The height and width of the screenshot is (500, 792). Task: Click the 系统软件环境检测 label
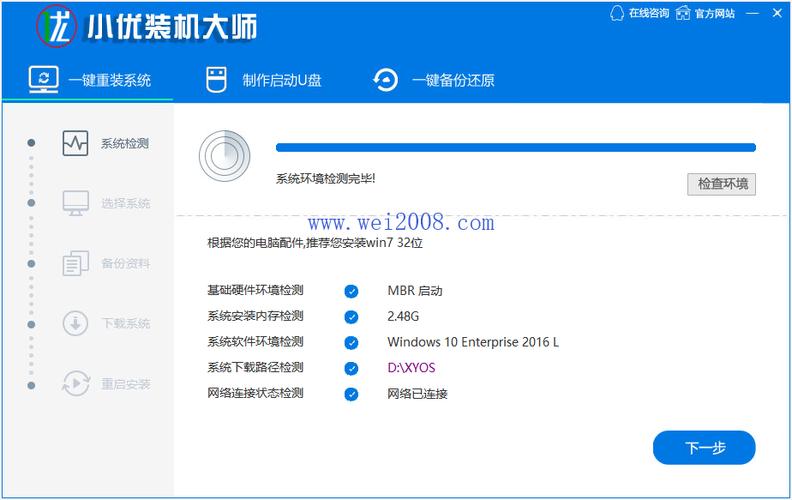(x=255, y=342)
